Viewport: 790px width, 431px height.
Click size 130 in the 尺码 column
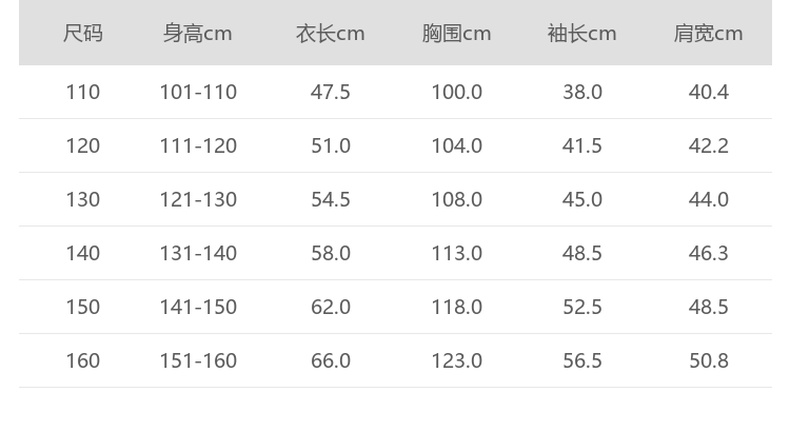click(83, 199)
